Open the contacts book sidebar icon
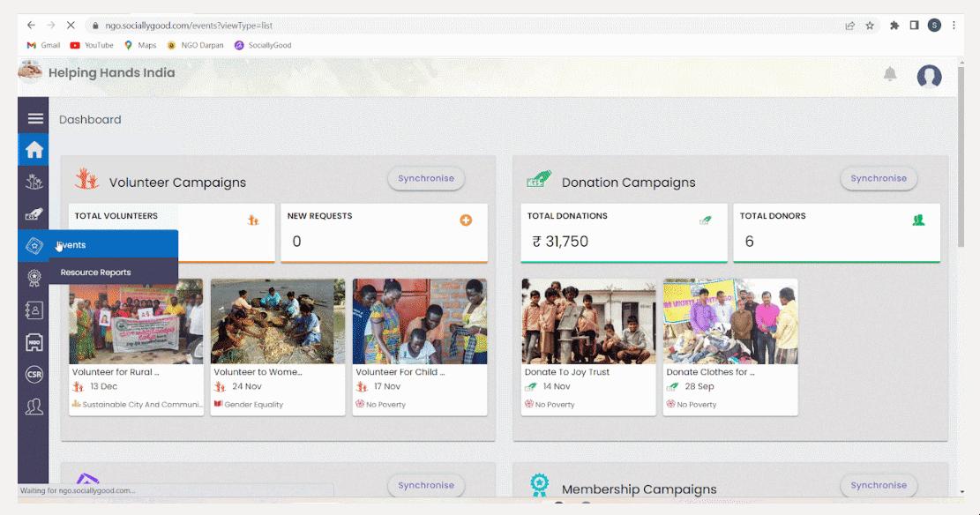This screenshot has width=980, height=515. pos(34,310)
